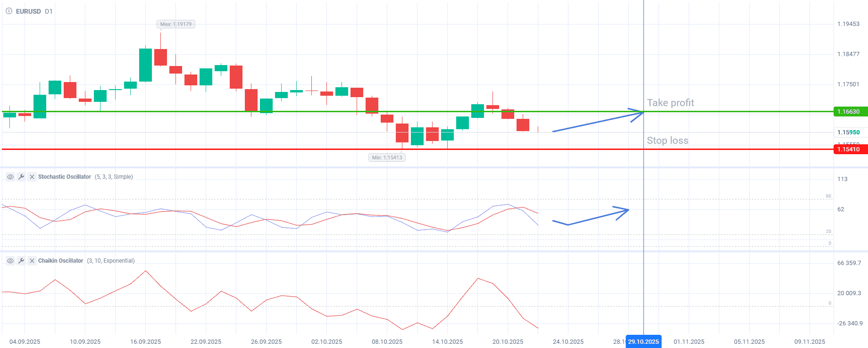Remove the Stochastic Oscillator indicator
868x348 pixels.
point(32,177)
